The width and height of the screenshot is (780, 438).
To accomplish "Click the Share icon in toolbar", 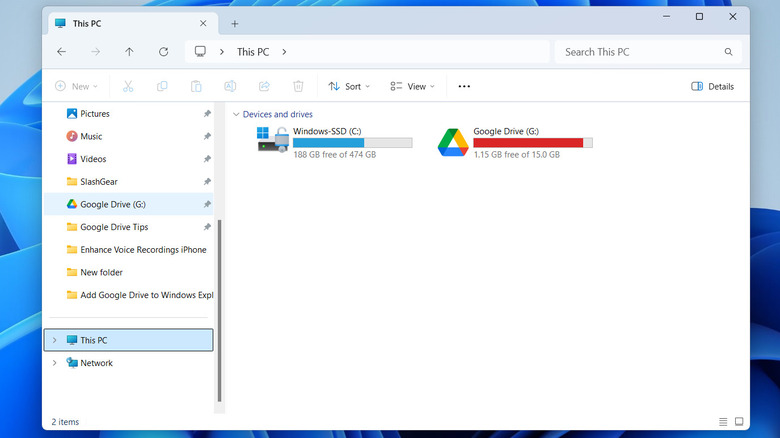I will [x=264, y=86].
